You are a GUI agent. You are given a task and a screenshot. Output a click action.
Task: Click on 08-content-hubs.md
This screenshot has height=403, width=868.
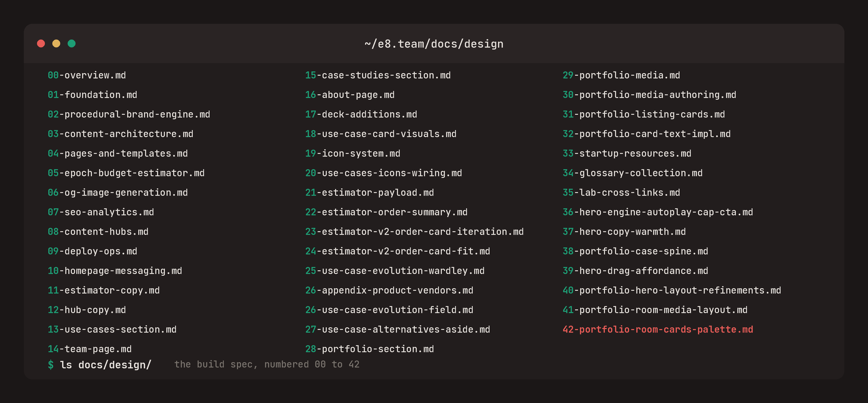click(98, 232)
